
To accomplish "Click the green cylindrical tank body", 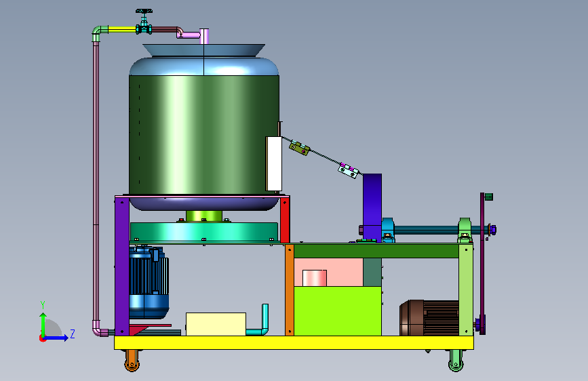I will [204, 135].
